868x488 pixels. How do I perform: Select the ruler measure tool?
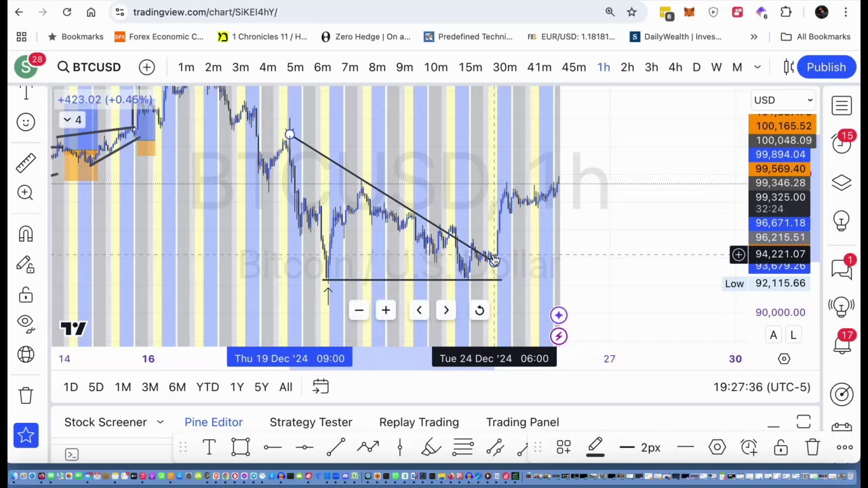(x=26, y=163)
